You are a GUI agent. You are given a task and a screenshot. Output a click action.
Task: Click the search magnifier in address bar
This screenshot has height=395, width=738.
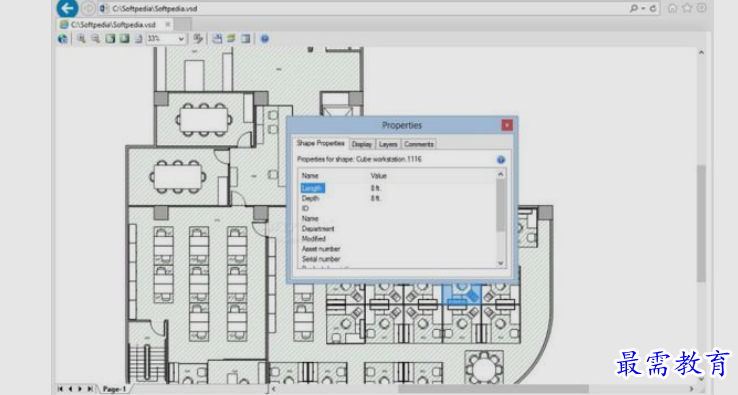pos(634,8)
